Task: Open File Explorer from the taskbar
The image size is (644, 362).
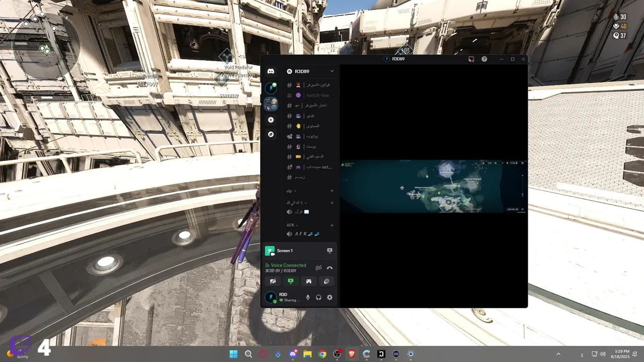Action: point(307,354)
